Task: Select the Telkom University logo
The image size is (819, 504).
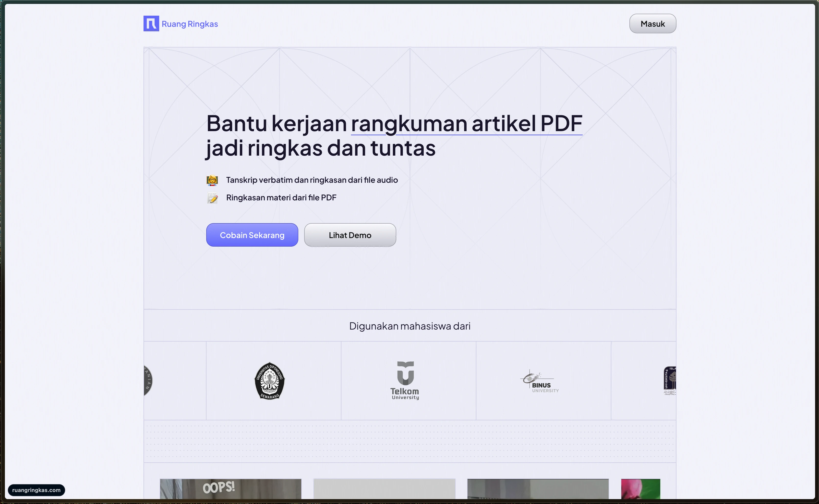Action: [x=405, y=381]
